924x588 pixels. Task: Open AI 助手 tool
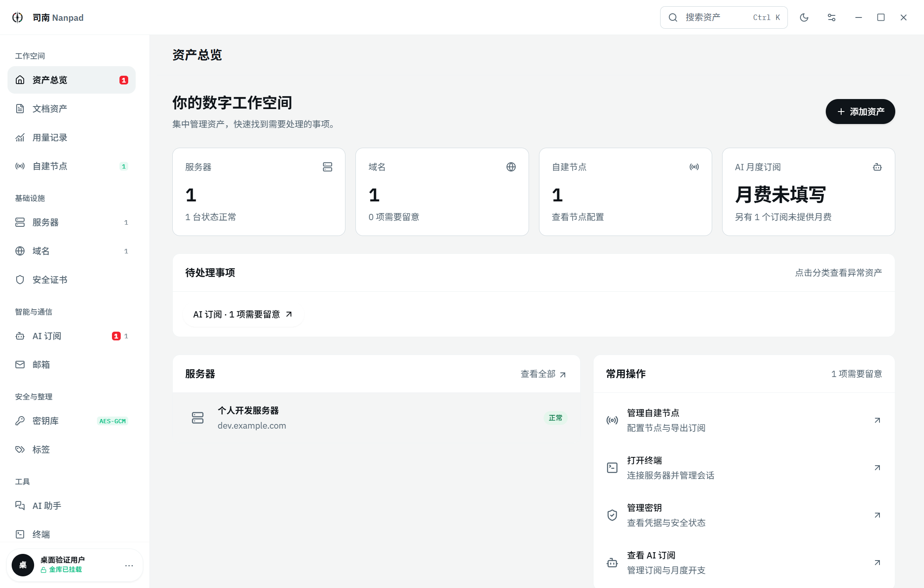72,506
